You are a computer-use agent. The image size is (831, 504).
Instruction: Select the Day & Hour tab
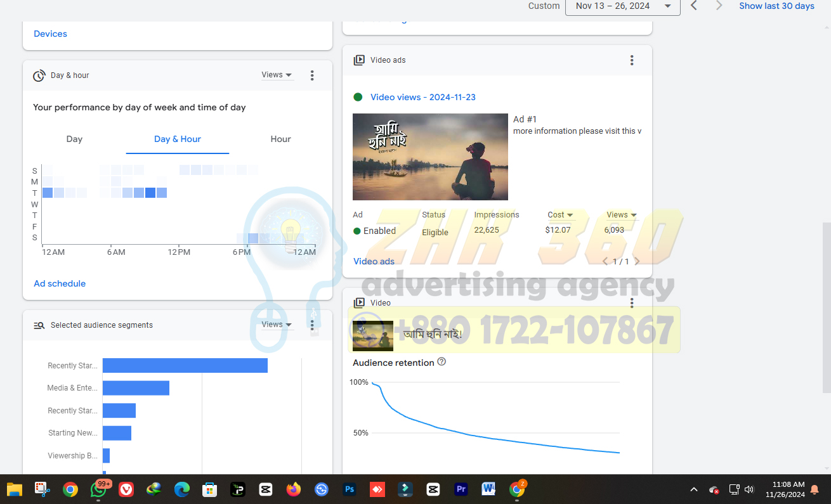(x=178, y=139)
